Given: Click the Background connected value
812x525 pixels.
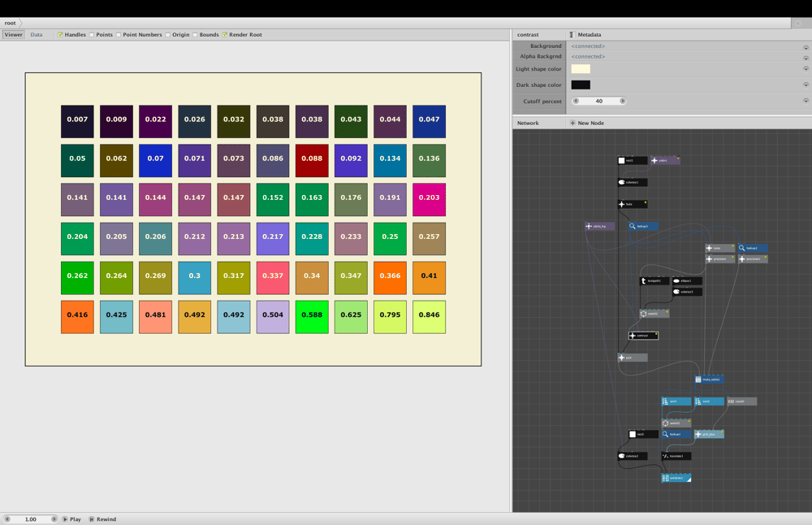Looking at the screenshot, I should 588,46.
